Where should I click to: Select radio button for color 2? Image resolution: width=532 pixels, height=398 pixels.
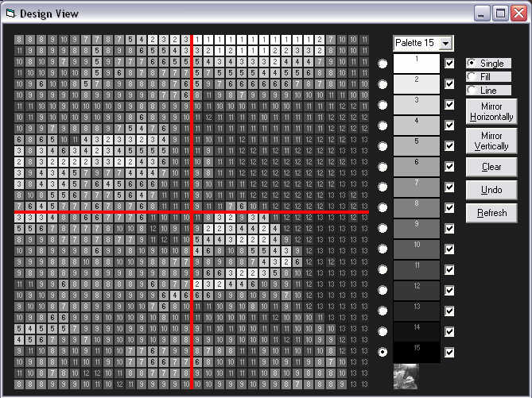[382, 84]
